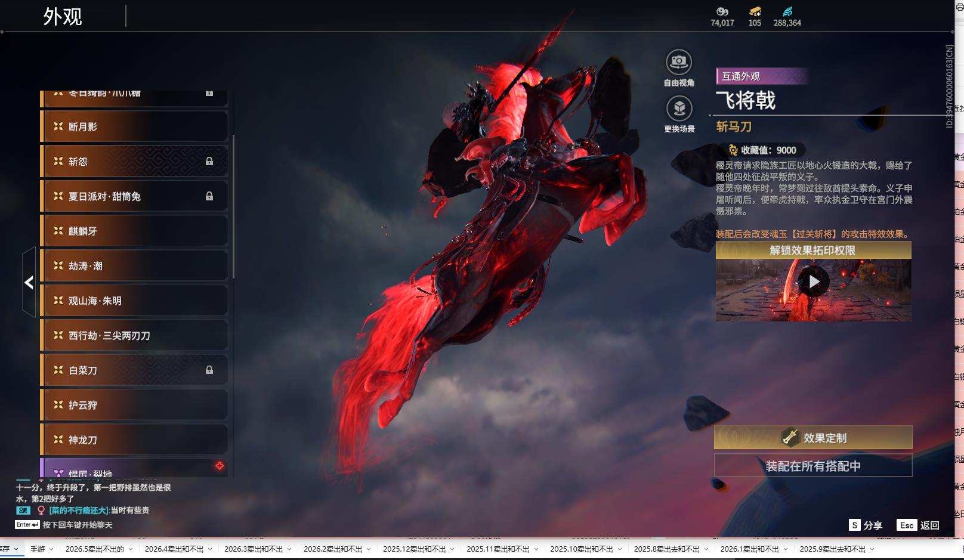Select 护云狩 in the skin list

point(134,405)
